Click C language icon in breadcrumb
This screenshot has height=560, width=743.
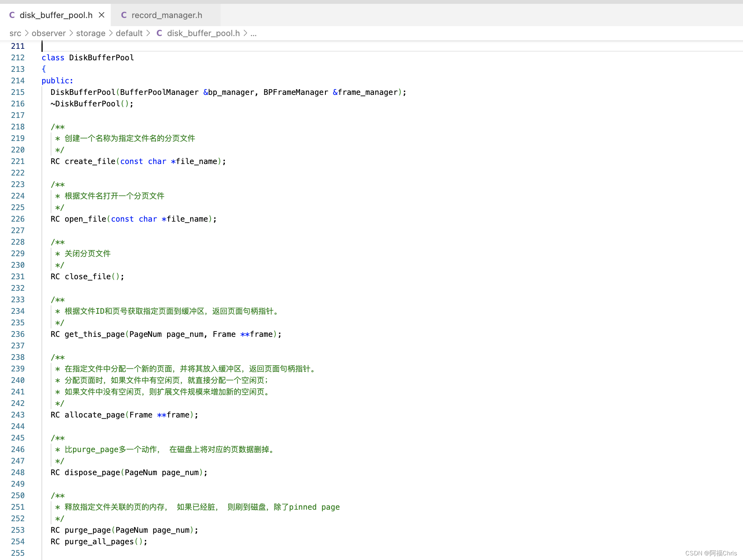click(x=159, y=33)
